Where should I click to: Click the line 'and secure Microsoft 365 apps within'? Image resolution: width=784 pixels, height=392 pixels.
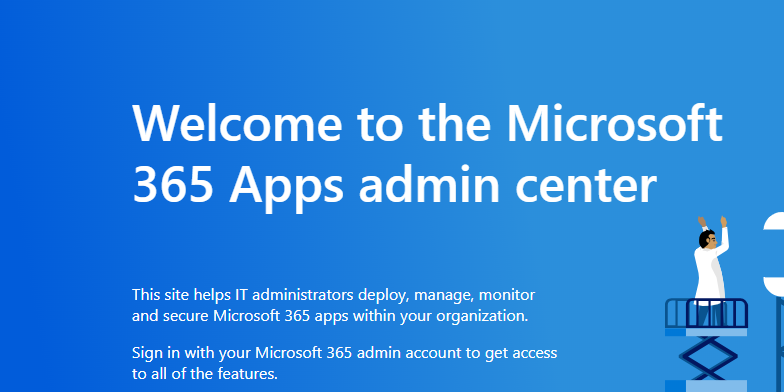tap(265, 316)
